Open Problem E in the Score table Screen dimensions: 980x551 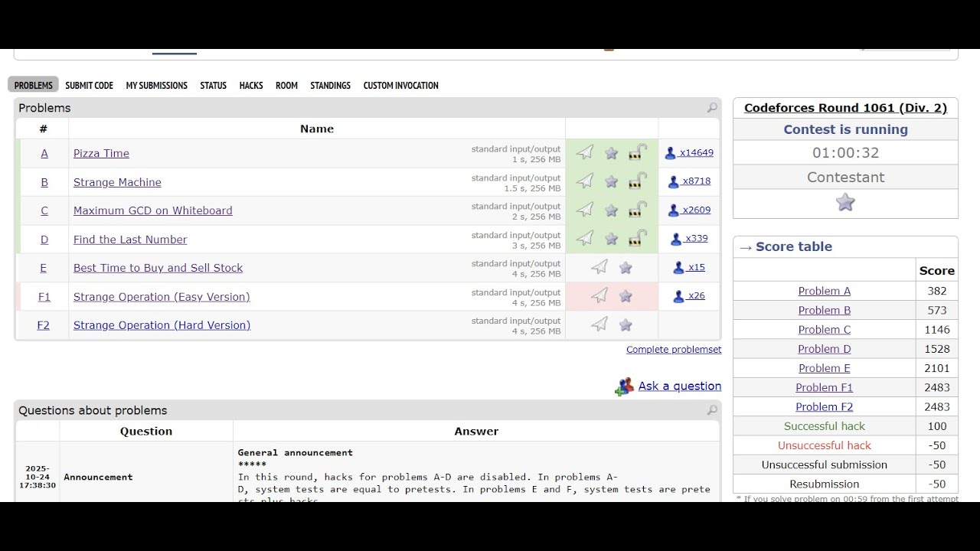(x=824, y=368)
